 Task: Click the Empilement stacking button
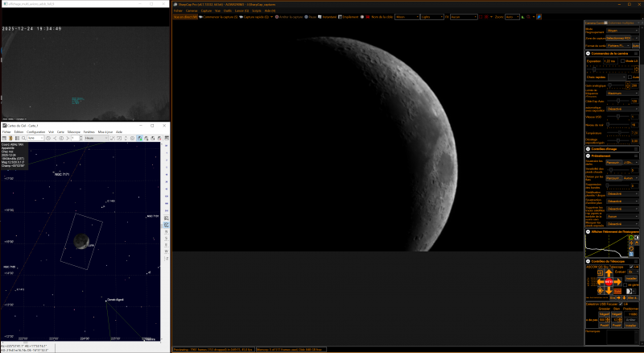click(x=349, y=17)
